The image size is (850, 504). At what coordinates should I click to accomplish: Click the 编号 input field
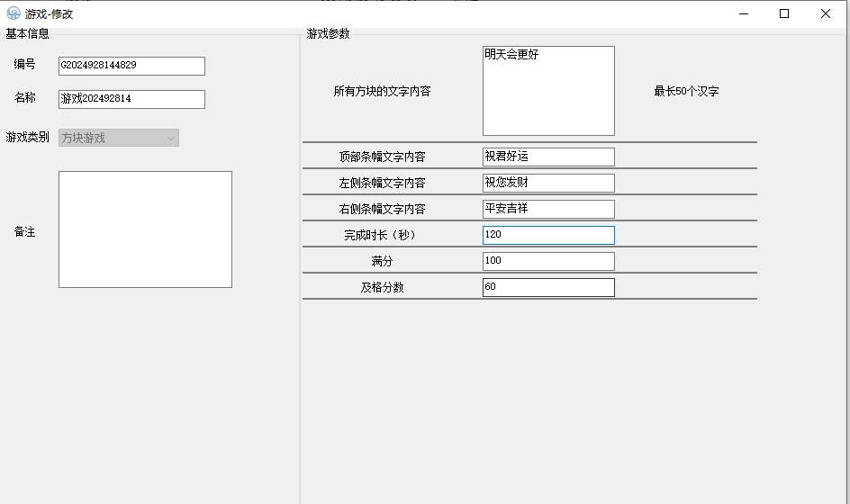131,66
